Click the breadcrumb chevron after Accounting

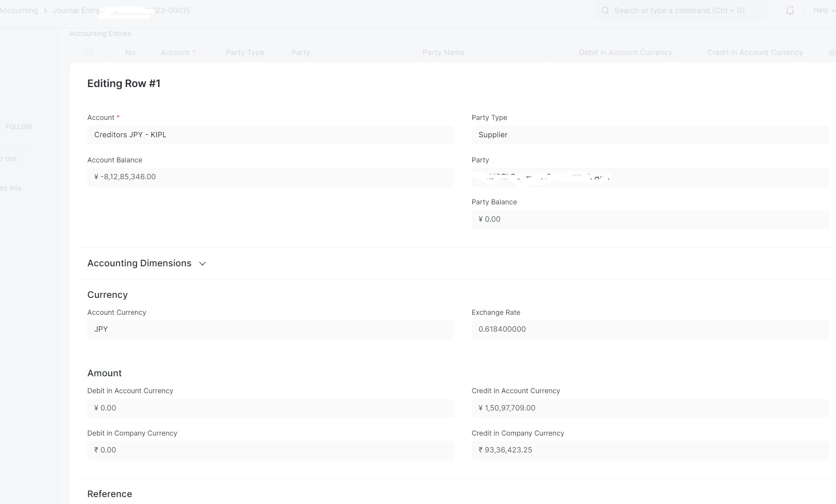tap(45, 10)
